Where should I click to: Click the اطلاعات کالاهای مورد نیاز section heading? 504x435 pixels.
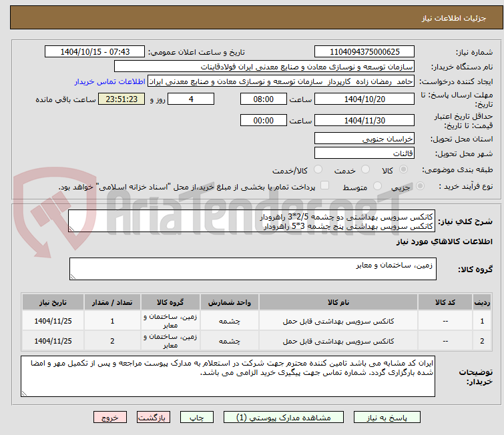point(444,242)
